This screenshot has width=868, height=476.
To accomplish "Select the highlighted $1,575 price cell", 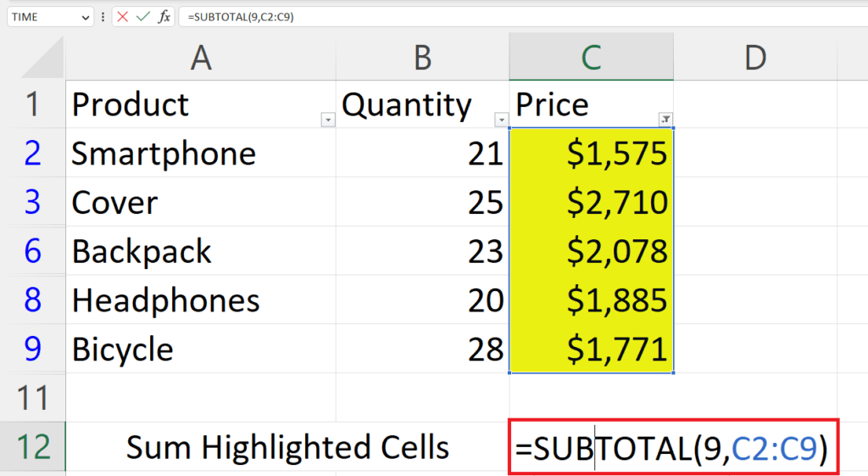I will tap(591, 153).
